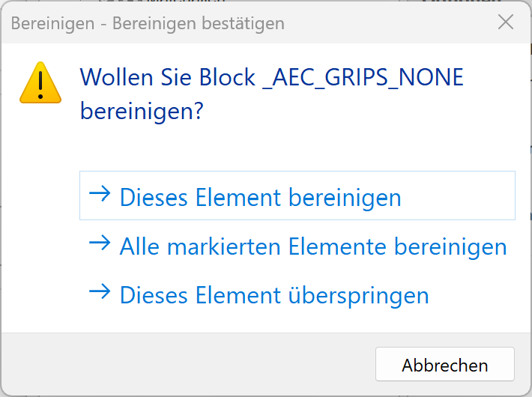The height and width of the screenshot is (397, 532).
Task: Click arrow icon beside "Dieses Element überspringen"
Action: (99, 293)
